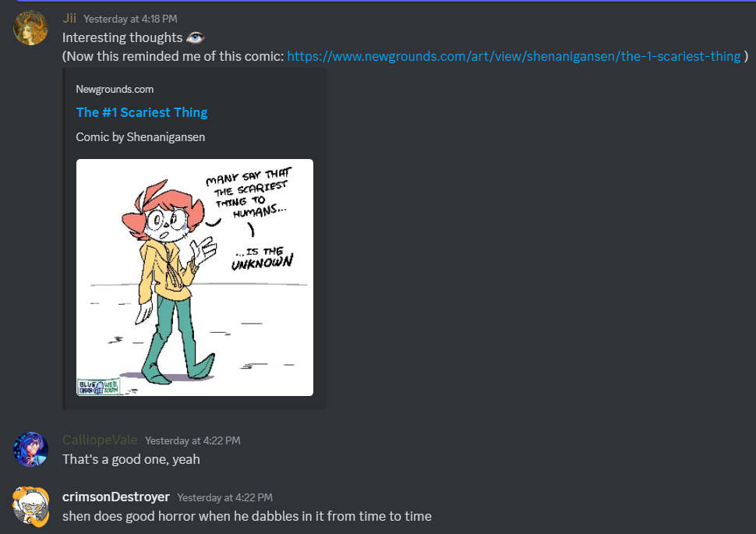Click the Newgrounds.com embed provider name
The width and height of the screenshot is (756, 534).
coord(115,89)
